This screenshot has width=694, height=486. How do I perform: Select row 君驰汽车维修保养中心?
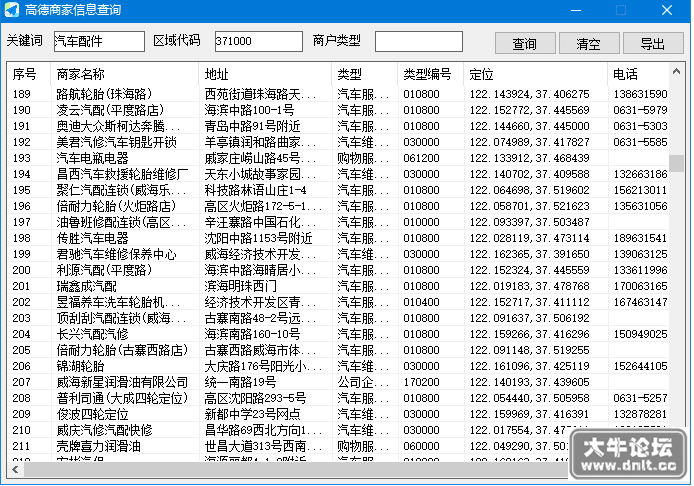338,254
